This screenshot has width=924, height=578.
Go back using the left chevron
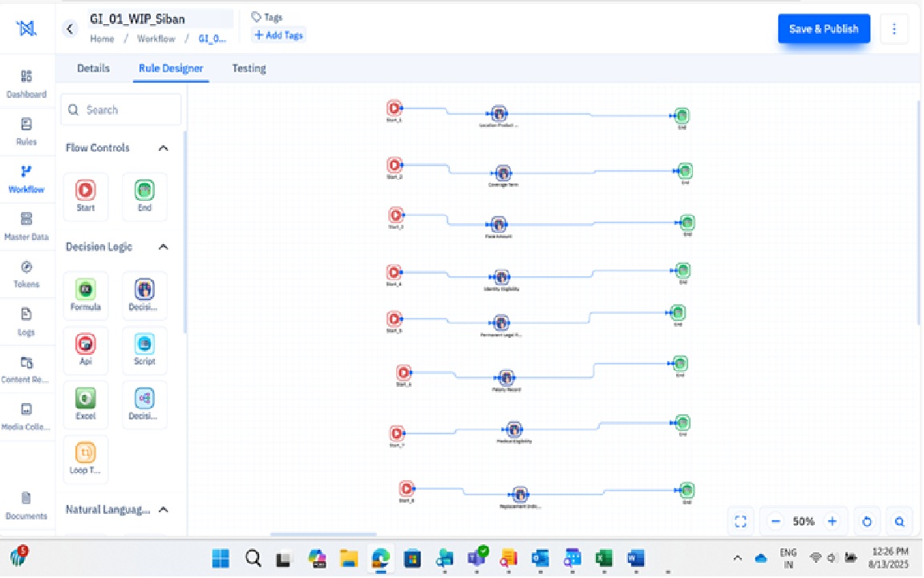click(x=70, y=28)
